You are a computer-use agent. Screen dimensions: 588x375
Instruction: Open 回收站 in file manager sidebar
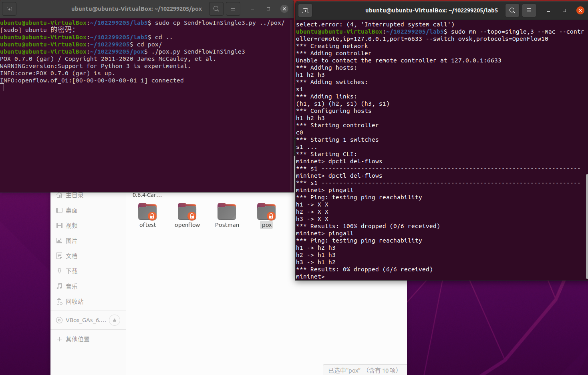88,301
